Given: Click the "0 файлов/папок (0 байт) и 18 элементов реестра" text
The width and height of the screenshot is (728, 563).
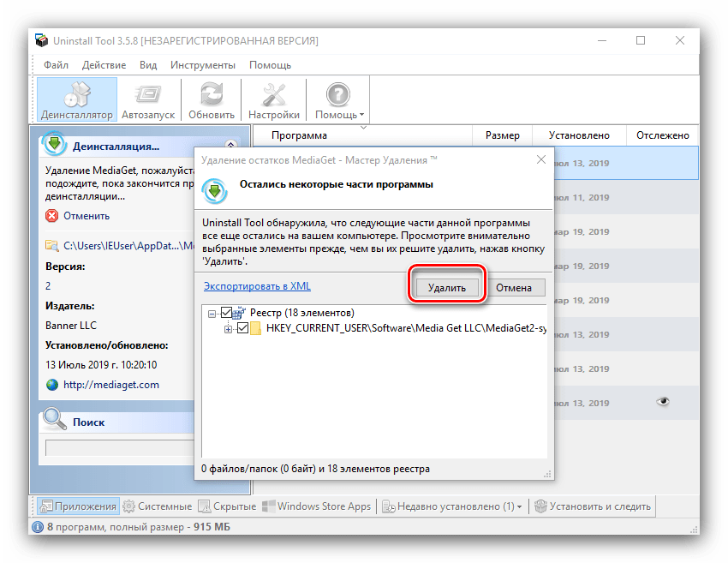Looking at the screenshot, I should (x=316, y=469).
